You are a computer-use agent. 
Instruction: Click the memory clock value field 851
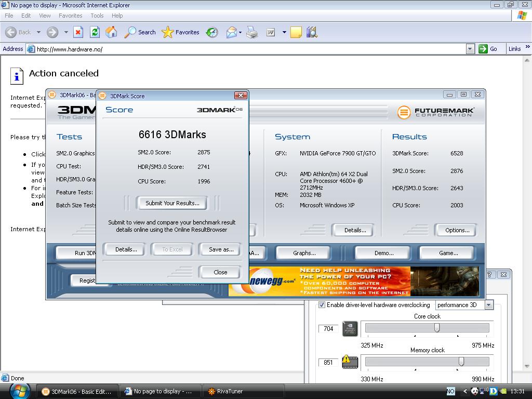[328, 362]
